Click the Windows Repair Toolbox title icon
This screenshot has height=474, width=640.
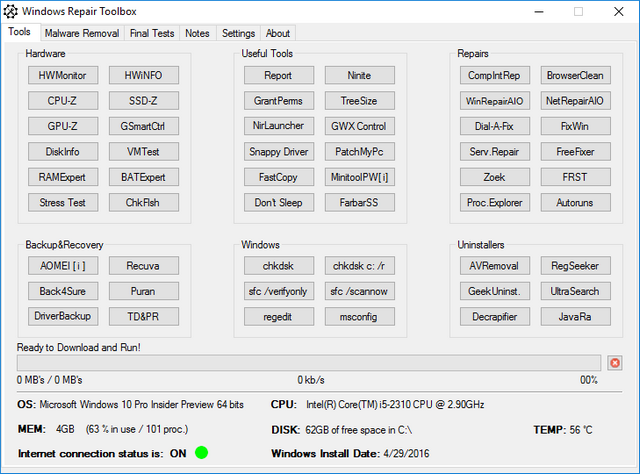[x=11, y=11]
